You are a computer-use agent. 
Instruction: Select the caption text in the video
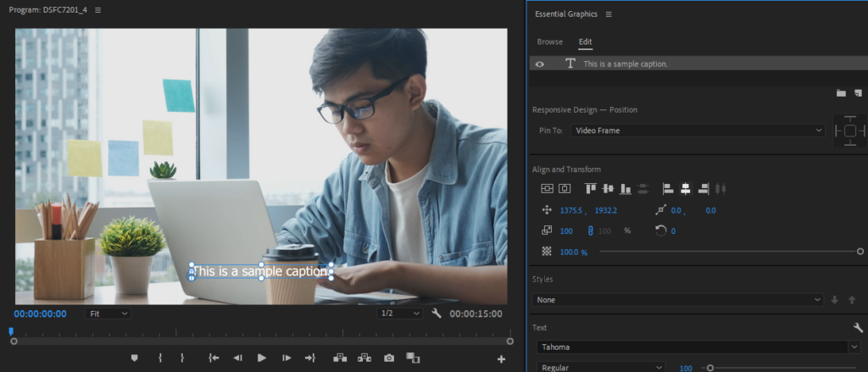pyautogui.click(x=260, y=271)
